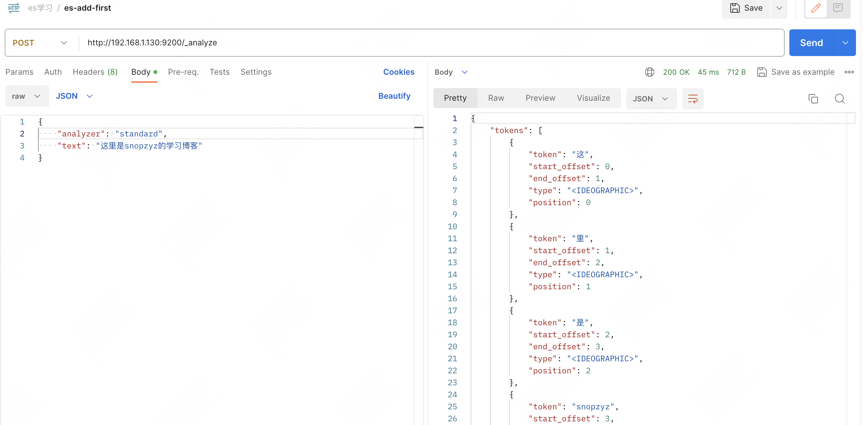Click the token "里" line in response

click(560, 239)
